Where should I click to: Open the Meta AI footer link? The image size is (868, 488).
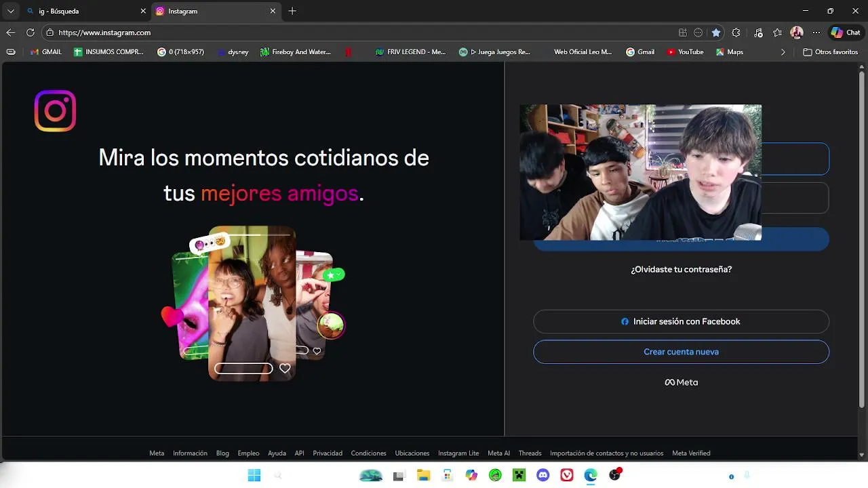[x=498, y=453]
